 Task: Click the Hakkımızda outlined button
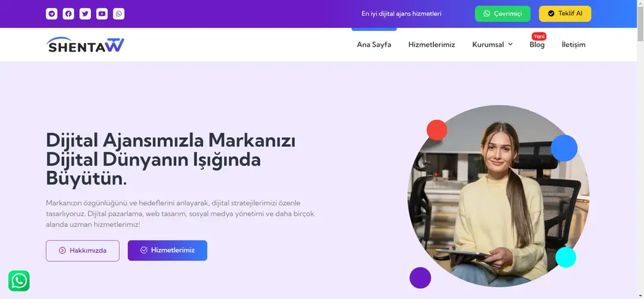(83, 250)
